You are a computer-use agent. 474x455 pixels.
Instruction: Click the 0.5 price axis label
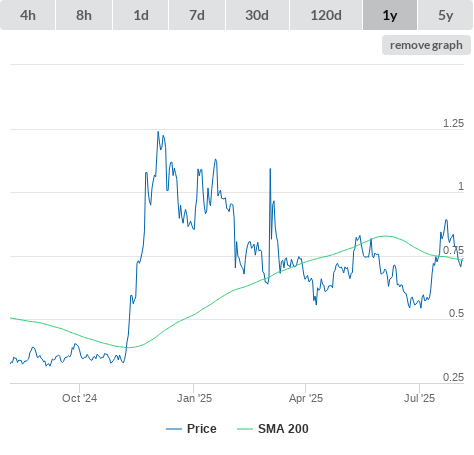pyautogui.click(x=456, y=313)
